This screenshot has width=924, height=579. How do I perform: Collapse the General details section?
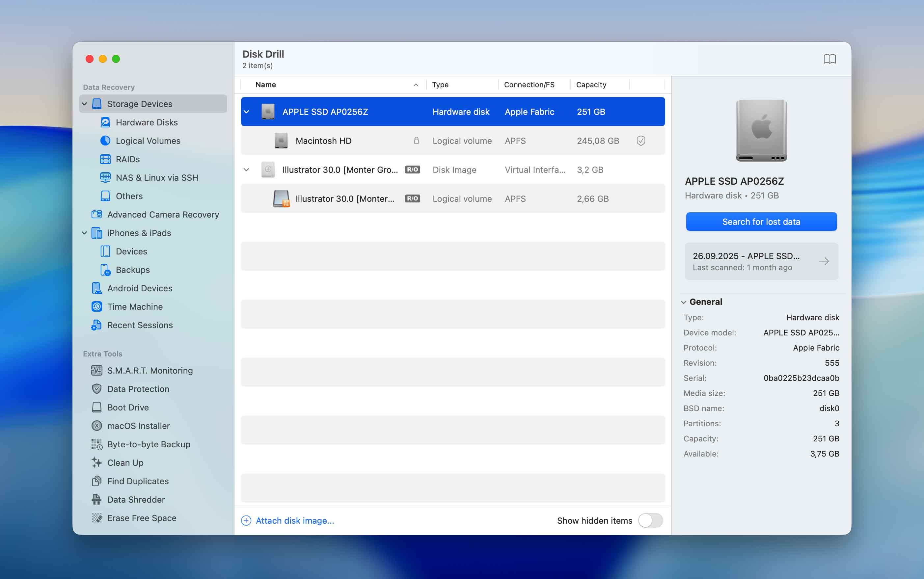[683, 302]
